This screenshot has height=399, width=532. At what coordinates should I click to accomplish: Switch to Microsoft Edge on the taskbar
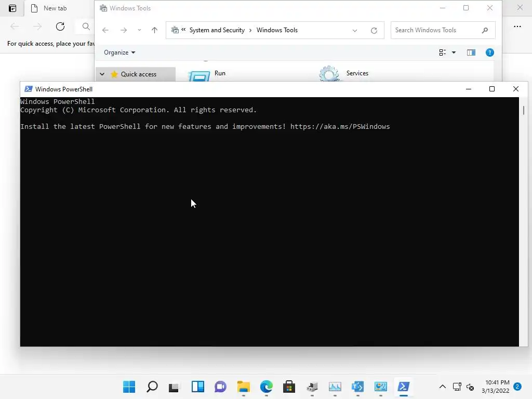(267, 387)
